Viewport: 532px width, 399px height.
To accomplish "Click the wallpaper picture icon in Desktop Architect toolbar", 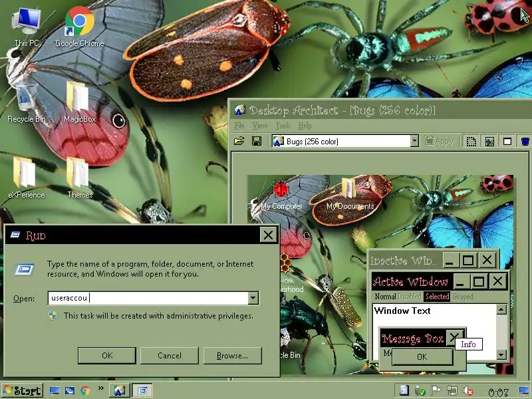I will tap(489, 141).
